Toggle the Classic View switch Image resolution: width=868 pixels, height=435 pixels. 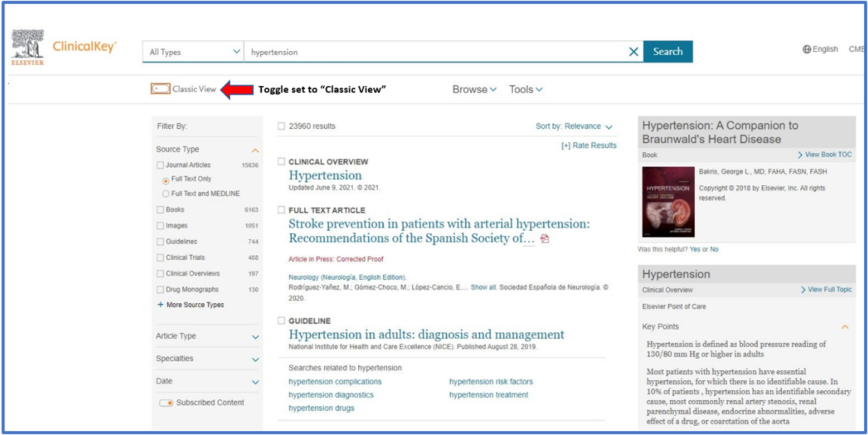tap(160, 89)
